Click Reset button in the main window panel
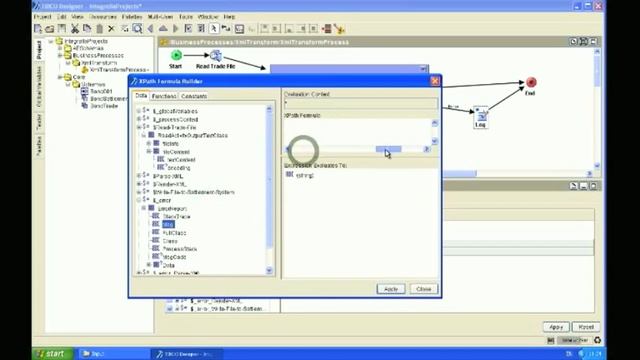This screenshot has width=640, height=360. click(x=586, y=327)
